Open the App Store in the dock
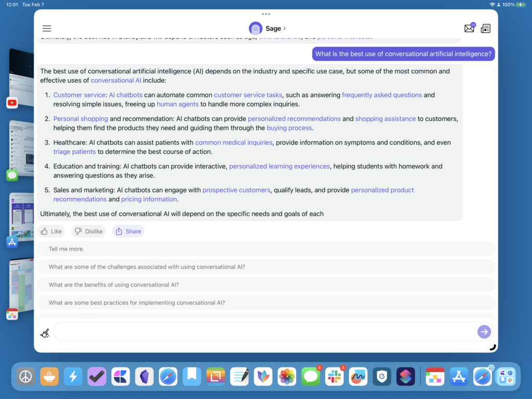Viewport: 532px width, 399px height. pyautogui.click(x=459, y=377)
